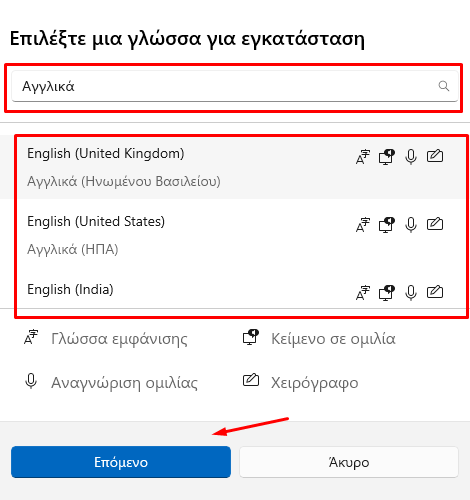Screen dimensions: 470x500
Task: Click the Αναγνώριση ομιλίας legend microphone icon
Action: tap(31, 381)
